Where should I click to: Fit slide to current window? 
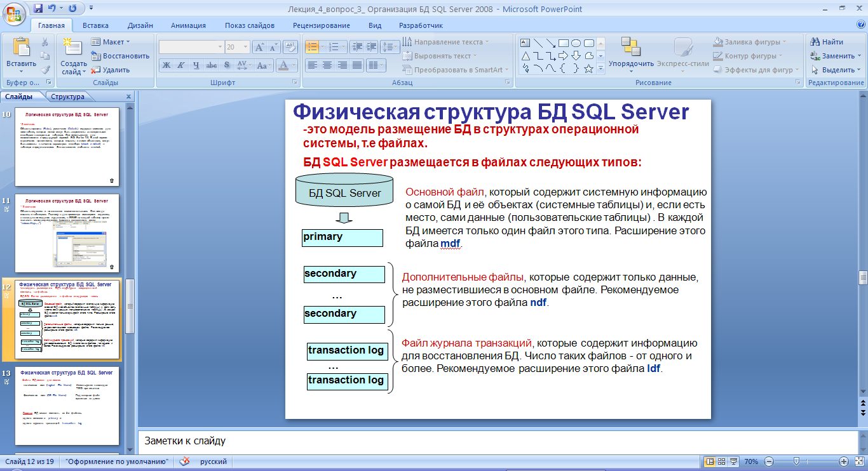[x=859, y=461]
